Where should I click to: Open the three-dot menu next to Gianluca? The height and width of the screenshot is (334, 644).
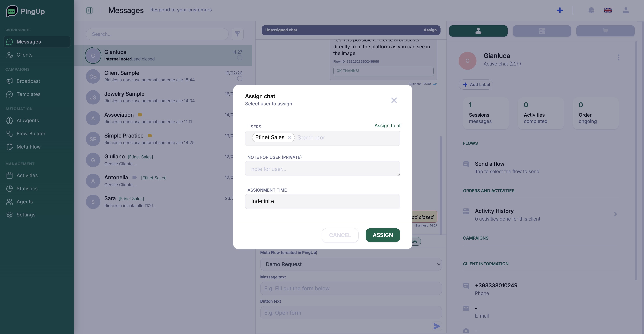click(618, 58)
